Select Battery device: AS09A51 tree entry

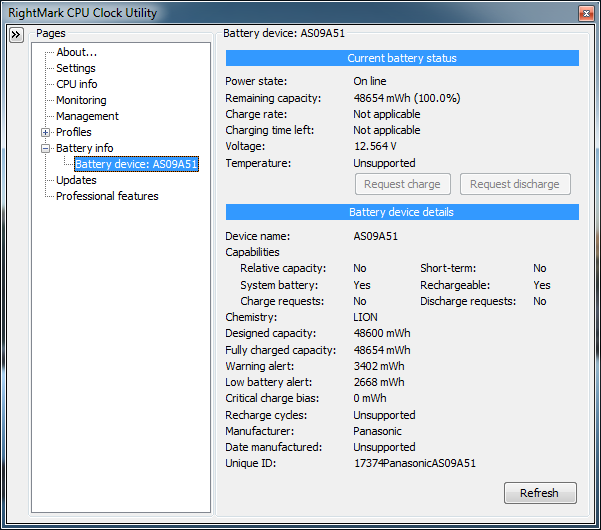point(136,164)
